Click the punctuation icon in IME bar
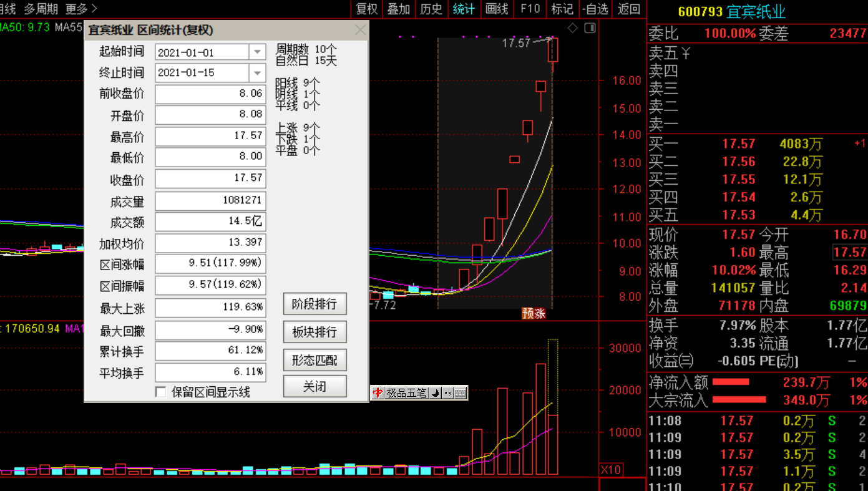This screenshot has height=491, width=868. (x=447, y=393)
